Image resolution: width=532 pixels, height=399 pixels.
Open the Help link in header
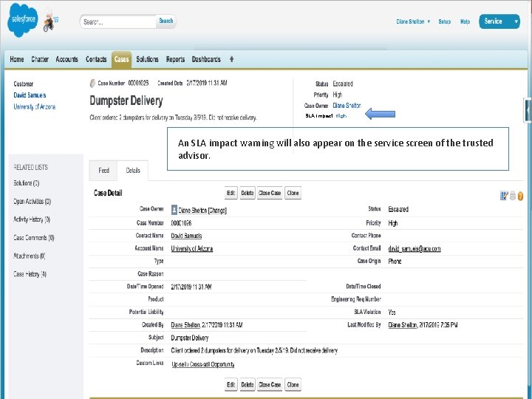(x=465, y=21)
